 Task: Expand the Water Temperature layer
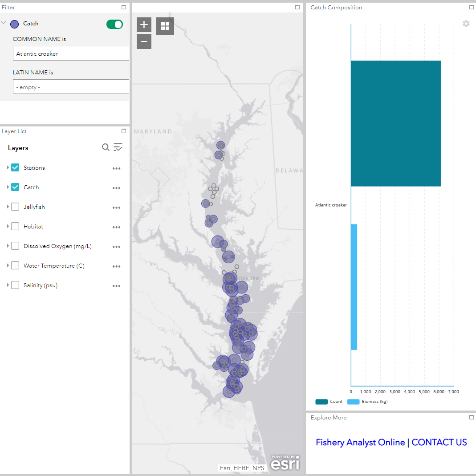8,266
